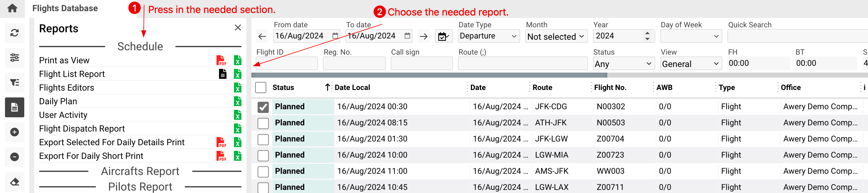The width and height of the screenshot is (868, 193).
Task: Export Print as View to PDF
Action: coord(221,61)
